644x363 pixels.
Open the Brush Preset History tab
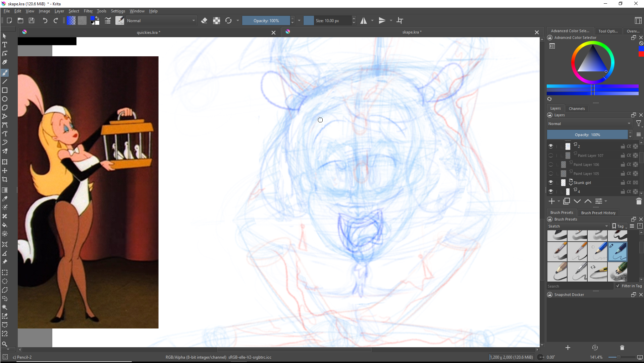click(598, 213)
